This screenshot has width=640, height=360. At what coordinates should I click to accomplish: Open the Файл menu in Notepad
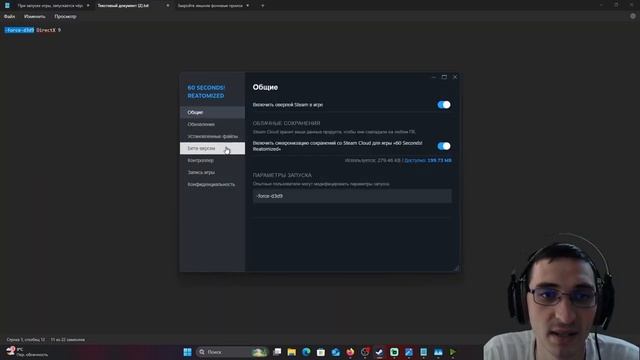tap(9, 17)
